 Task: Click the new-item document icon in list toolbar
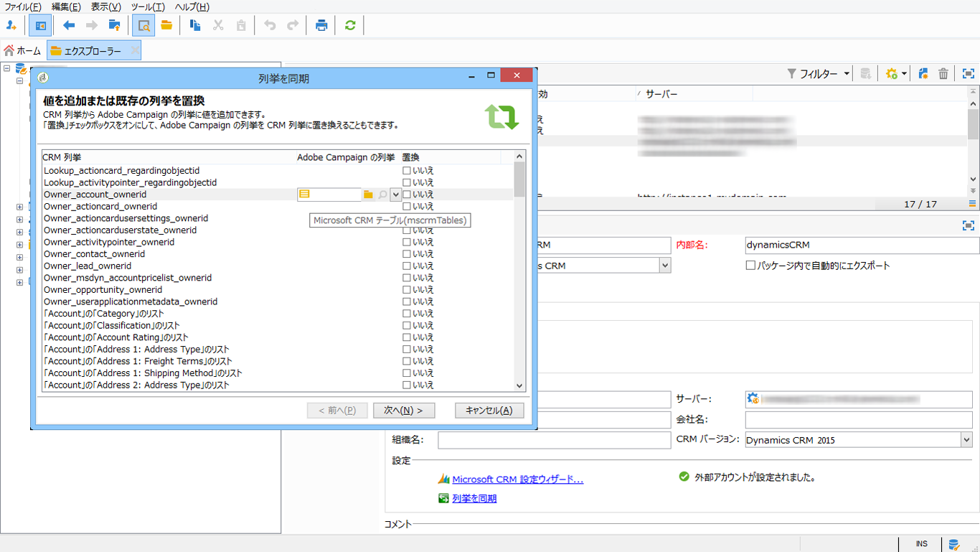pos(923,73)
